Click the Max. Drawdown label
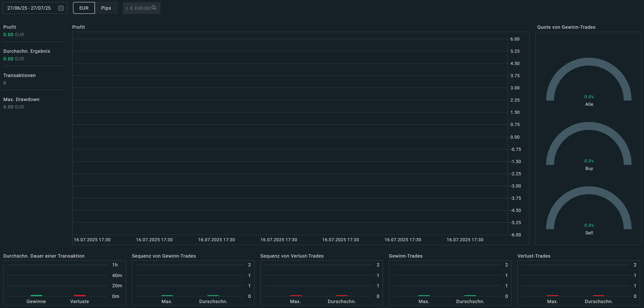This screenshot has height=308, width=644. [x=21, y=99]
